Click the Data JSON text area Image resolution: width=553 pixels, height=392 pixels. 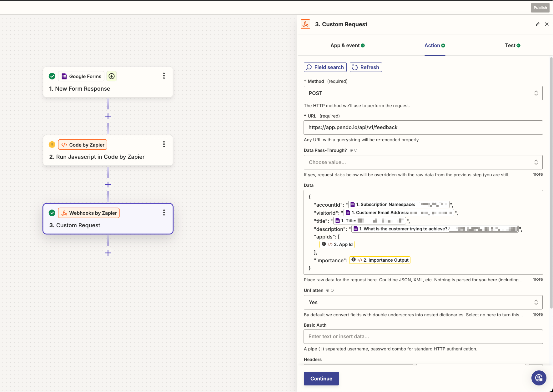coord(423,232)
